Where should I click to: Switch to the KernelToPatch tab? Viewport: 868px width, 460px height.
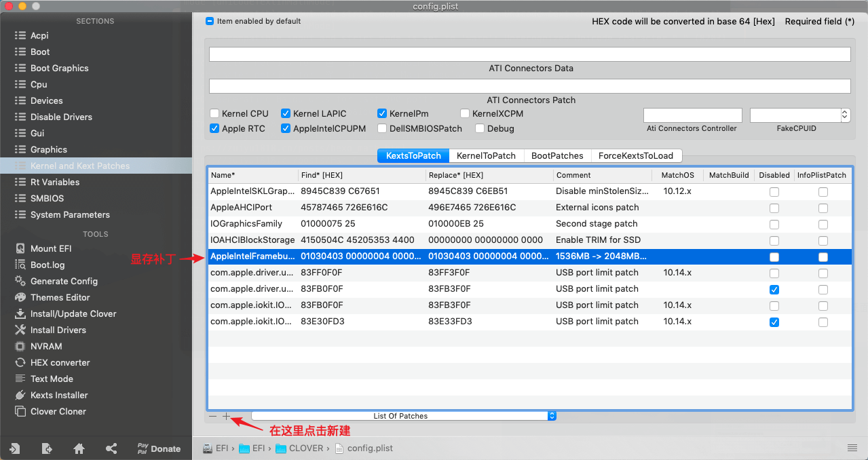pos(486,155)
